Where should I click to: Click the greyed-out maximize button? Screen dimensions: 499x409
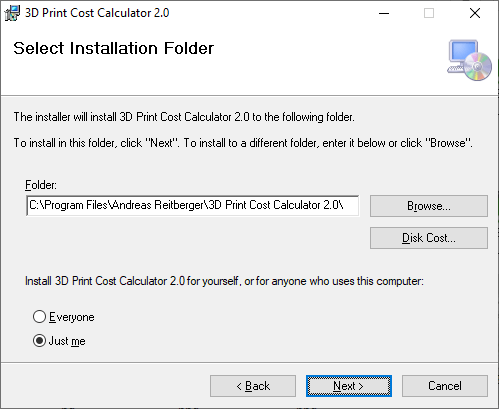[429, 13]
